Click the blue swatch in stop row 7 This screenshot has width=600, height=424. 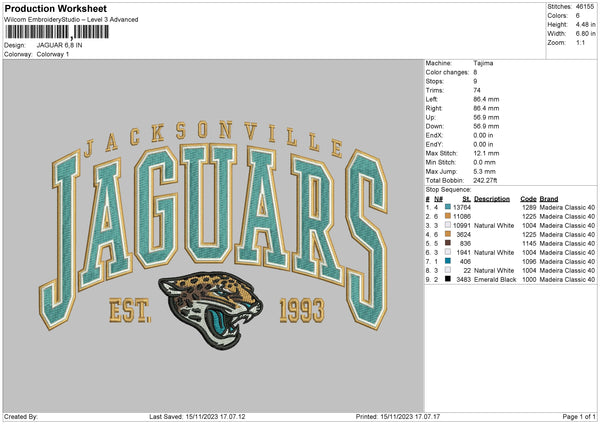tap(448, 261)
